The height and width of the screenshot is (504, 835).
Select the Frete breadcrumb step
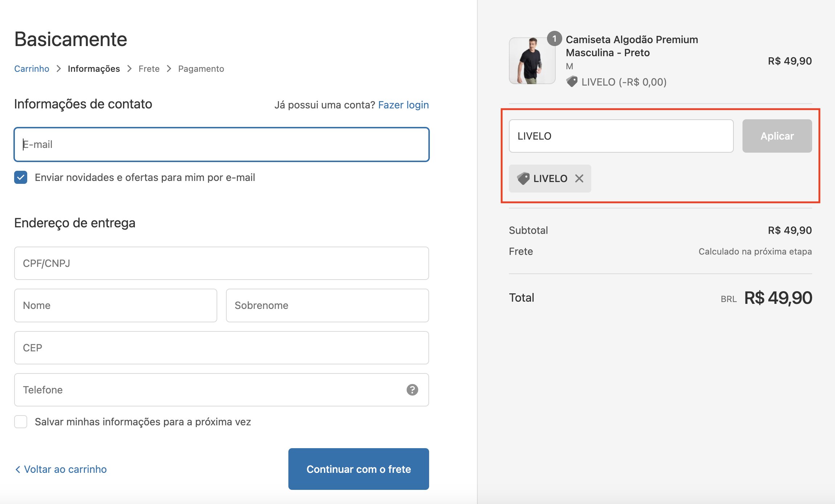tap(149, 69)
